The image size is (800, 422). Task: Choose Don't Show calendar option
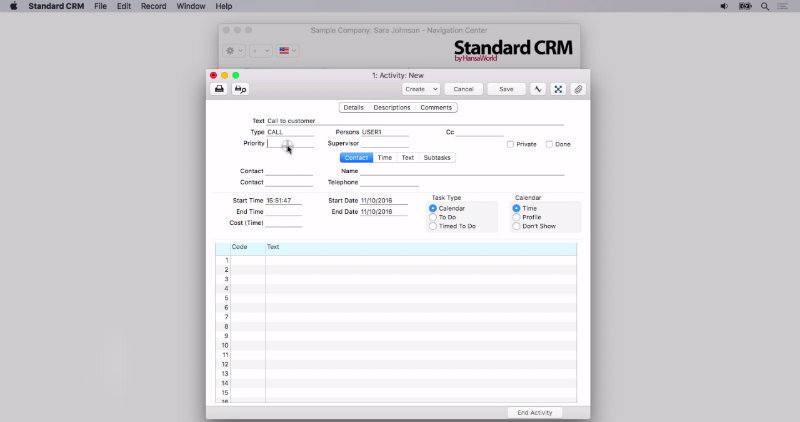(x=516, y=226)
